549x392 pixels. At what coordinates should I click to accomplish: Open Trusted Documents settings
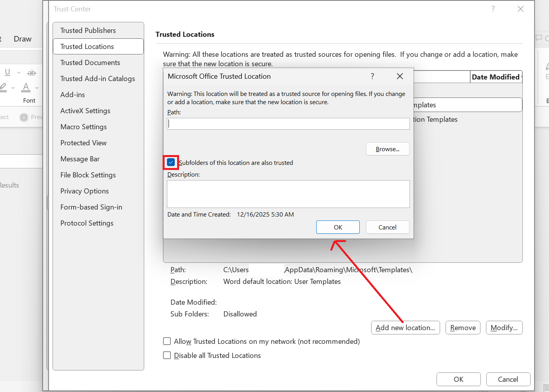(x=98, y=63)
